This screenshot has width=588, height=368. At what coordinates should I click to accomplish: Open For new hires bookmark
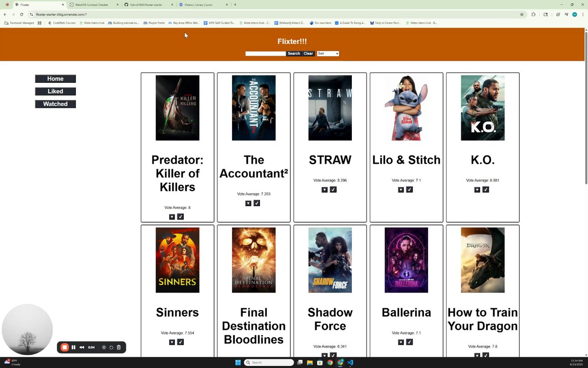coord(320,23)
